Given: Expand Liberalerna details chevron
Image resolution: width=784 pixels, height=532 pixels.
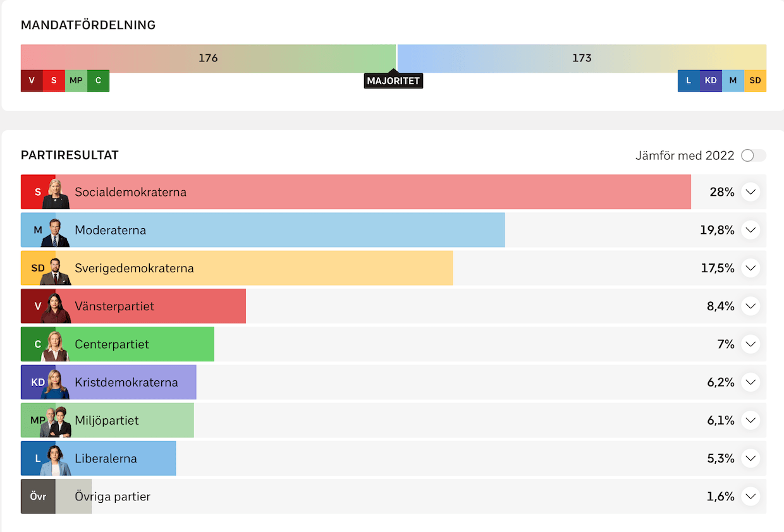Looking at the screenshot, I should pos(750,458).
